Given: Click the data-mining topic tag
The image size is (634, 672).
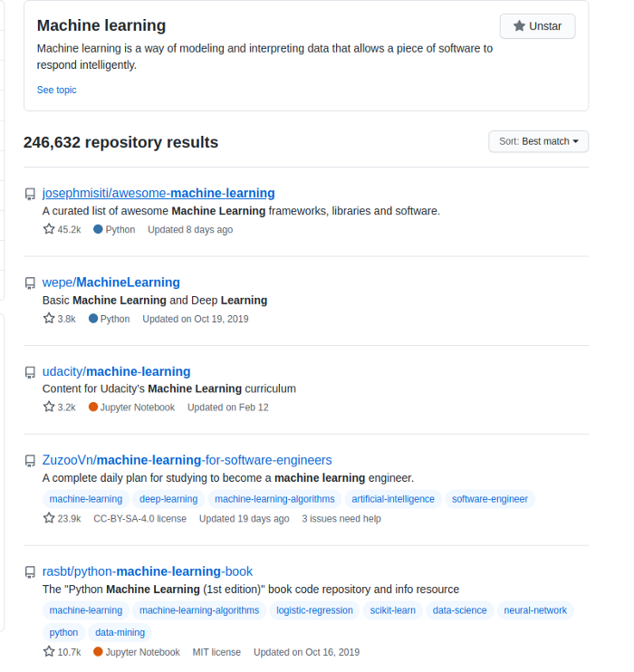Looking at the screenshot, I should (120, 633).
